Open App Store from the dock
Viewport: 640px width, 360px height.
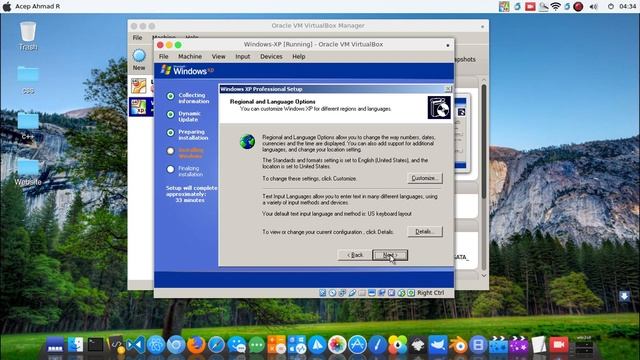click(x=357, y=345)
